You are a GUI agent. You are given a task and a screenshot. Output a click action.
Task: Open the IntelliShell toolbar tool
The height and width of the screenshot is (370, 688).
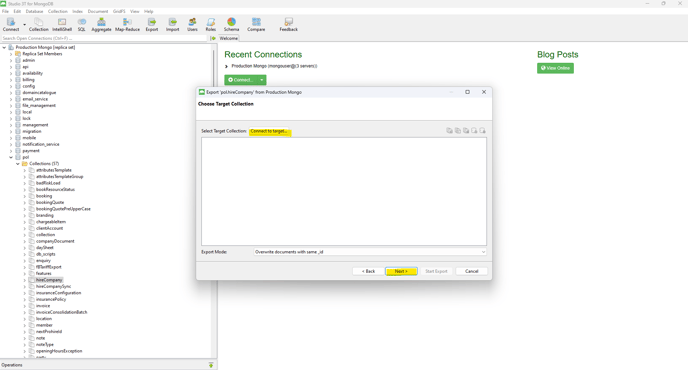[62, 25]
